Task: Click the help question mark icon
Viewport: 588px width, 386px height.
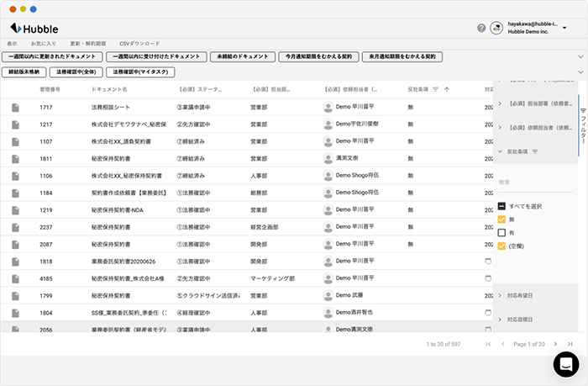Action: tap(481, 28)
